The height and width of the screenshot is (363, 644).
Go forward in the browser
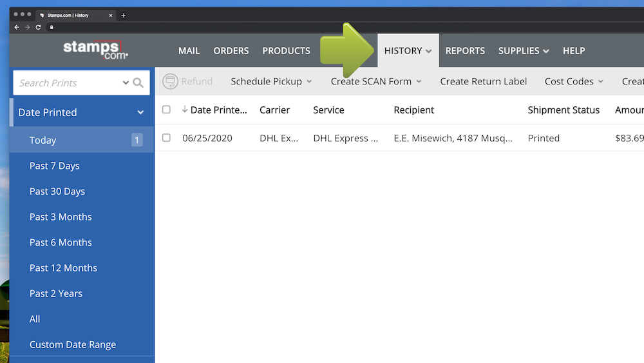pyautogui.click(x=28, y=27)
